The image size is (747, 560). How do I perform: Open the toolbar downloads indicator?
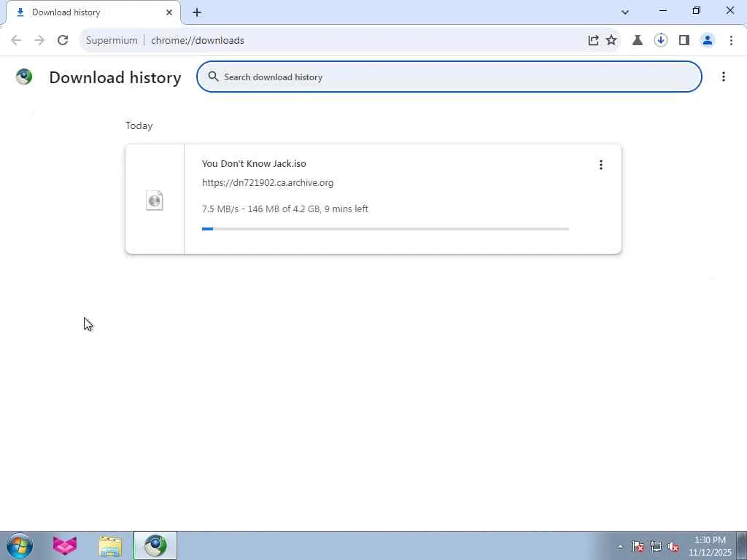click(661, 40)
